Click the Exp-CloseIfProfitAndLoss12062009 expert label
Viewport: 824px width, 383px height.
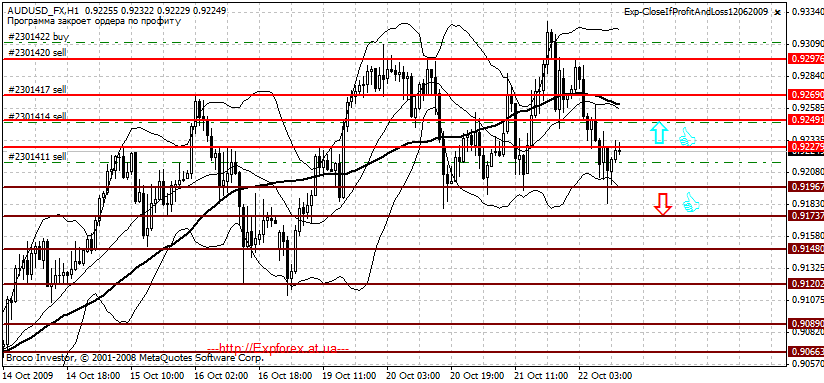(x=696, y=12)
